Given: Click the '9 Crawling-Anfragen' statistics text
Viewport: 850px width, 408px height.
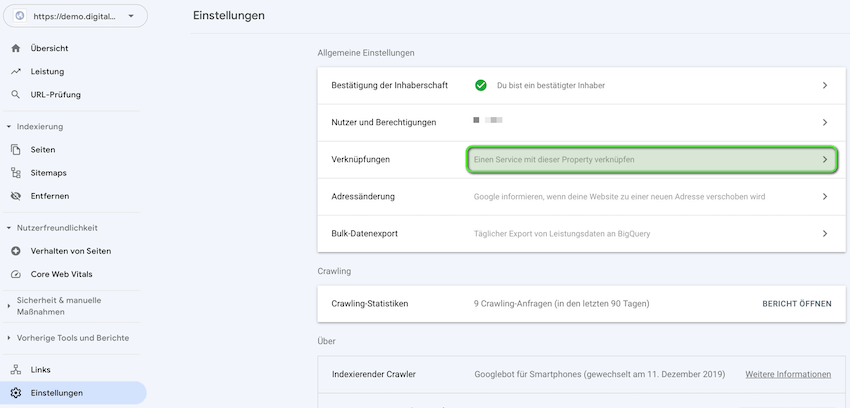Looking at the screenshot, I should 561,304.
